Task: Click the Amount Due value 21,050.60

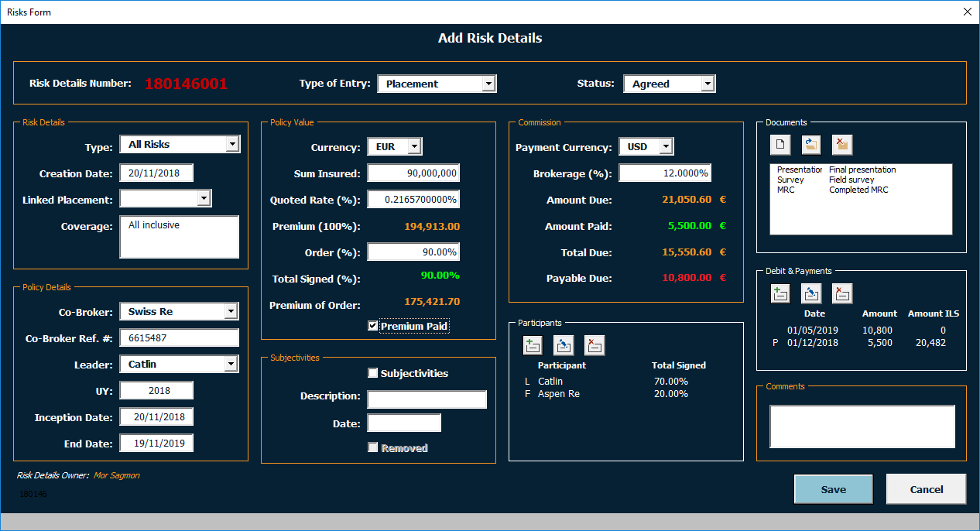Action: 687,200
